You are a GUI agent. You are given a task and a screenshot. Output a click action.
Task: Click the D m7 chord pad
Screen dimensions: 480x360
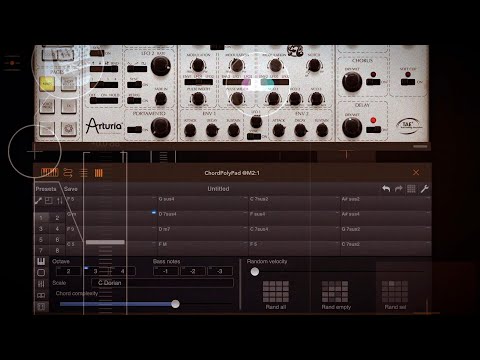[202, 233]
